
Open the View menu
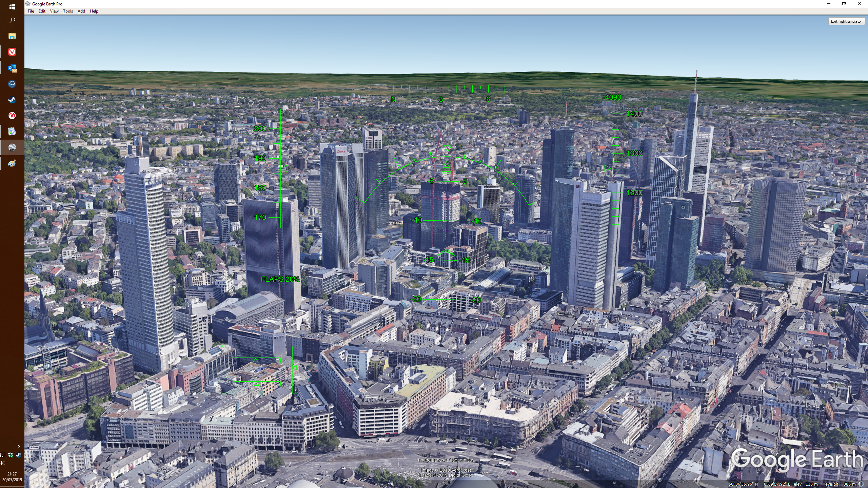point(54,11)
